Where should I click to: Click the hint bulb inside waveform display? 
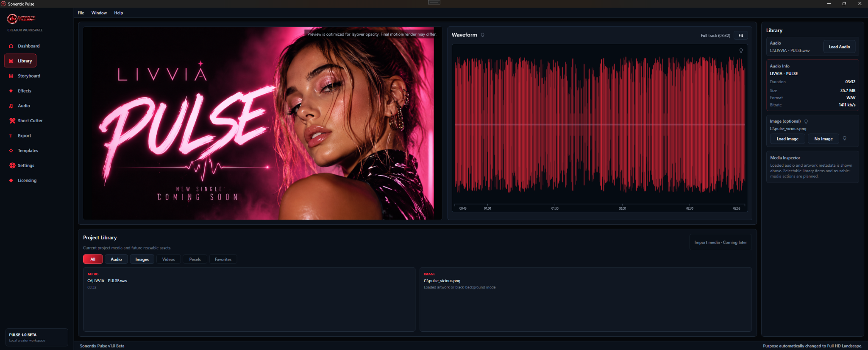(741, 50)
